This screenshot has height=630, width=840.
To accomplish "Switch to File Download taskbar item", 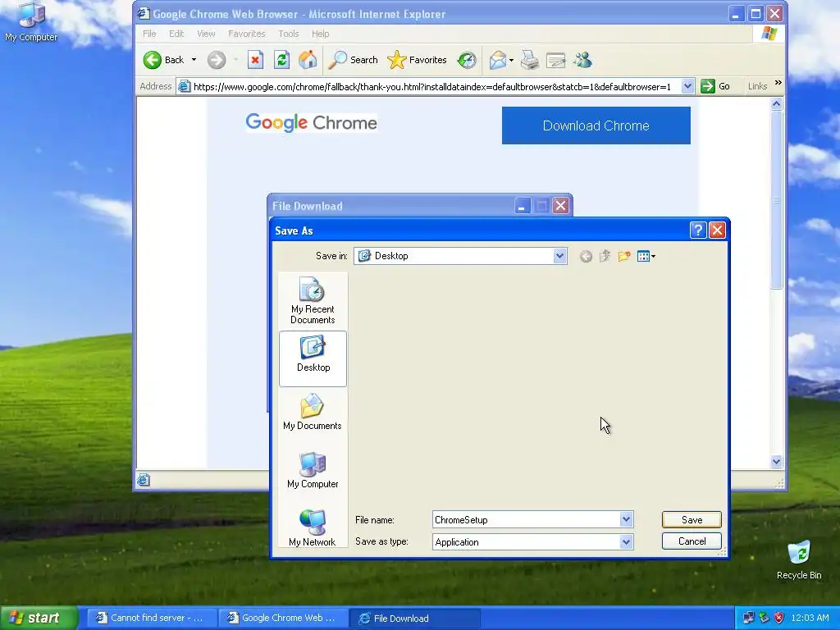I will click(x=414, y=619).
